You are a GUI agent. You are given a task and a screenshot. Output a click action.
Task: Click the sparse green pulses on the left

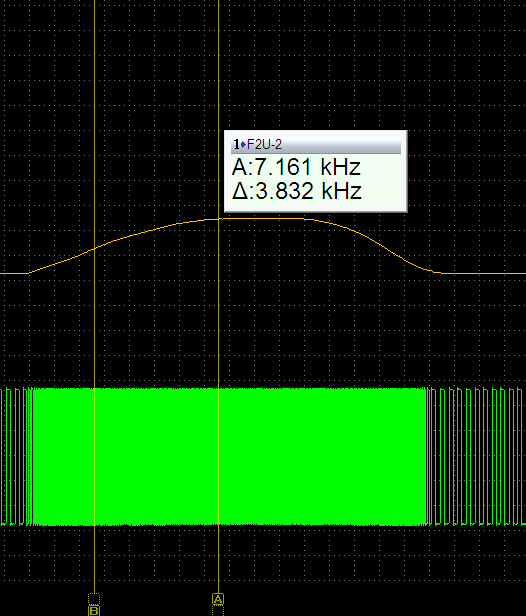pos(16,456)
